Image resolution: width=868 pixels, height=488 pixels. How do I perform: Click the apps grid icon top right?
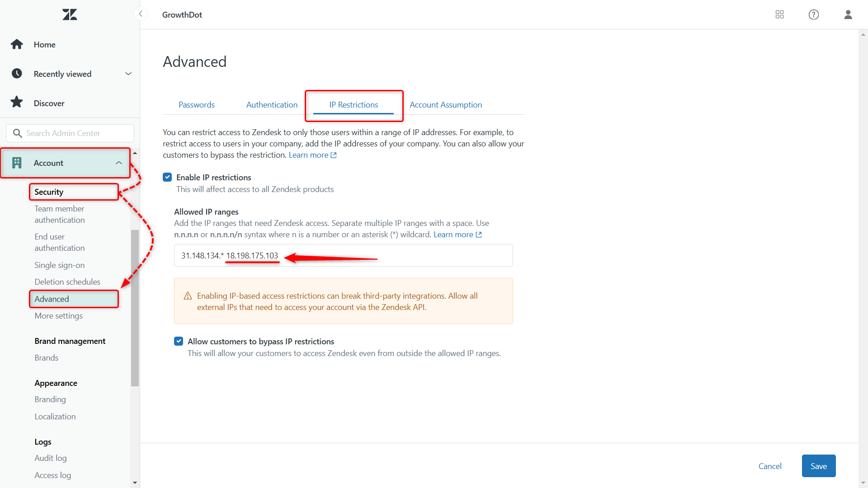780,14
